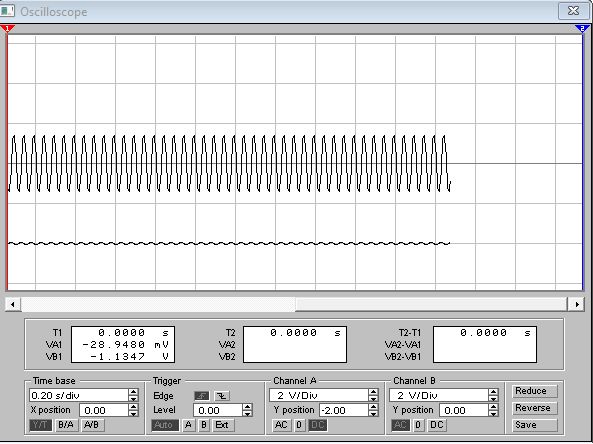The image size is (593, 444).
Task: Set Channel A coupling to DC
Action: click(317, 425)
